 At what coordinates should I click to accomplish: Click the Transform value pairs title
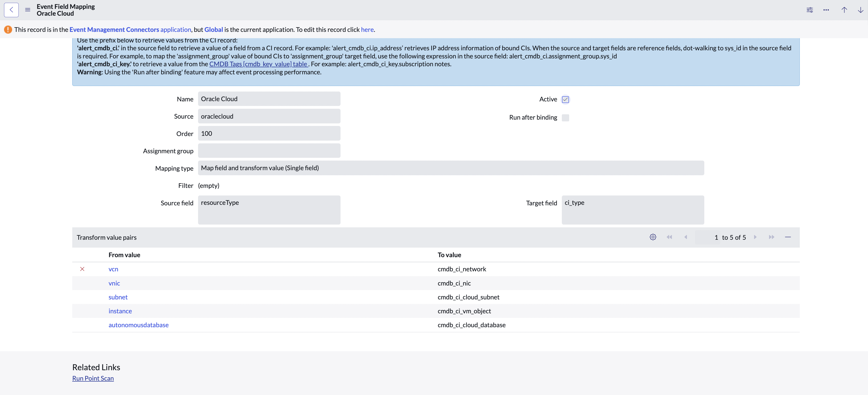tap(106, 237)
